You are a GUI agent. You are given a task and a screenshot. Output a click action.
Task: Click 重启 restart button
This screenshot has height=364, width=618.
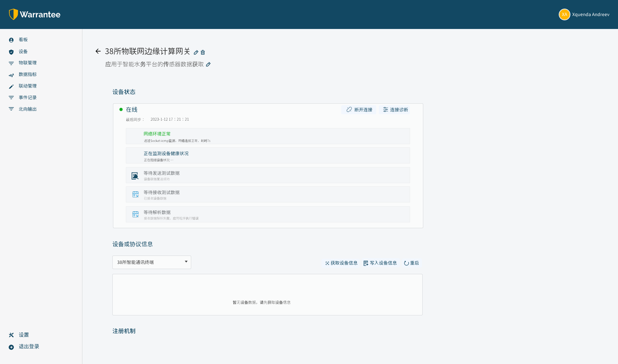[x=411, y=263]
